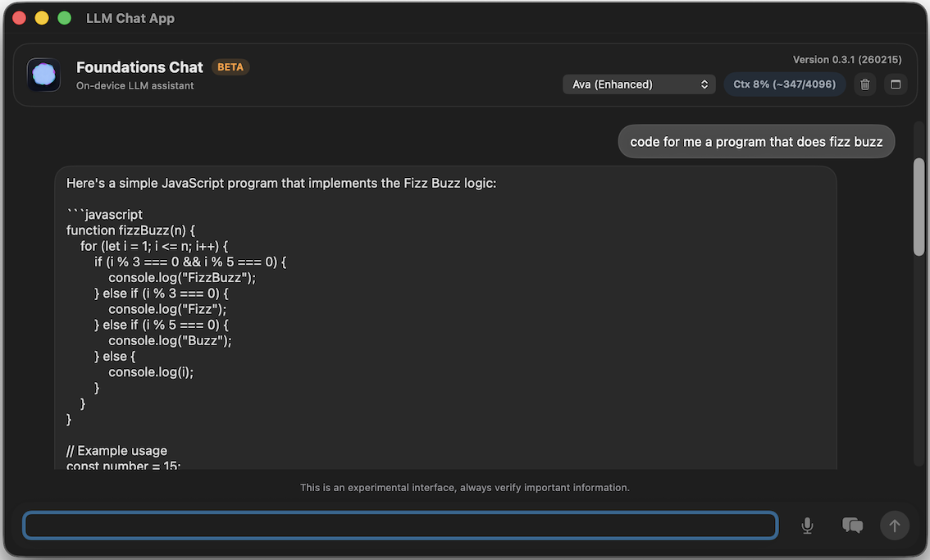Click the model dropdown chevron arrows
The image size is (930, 560).
704,84
